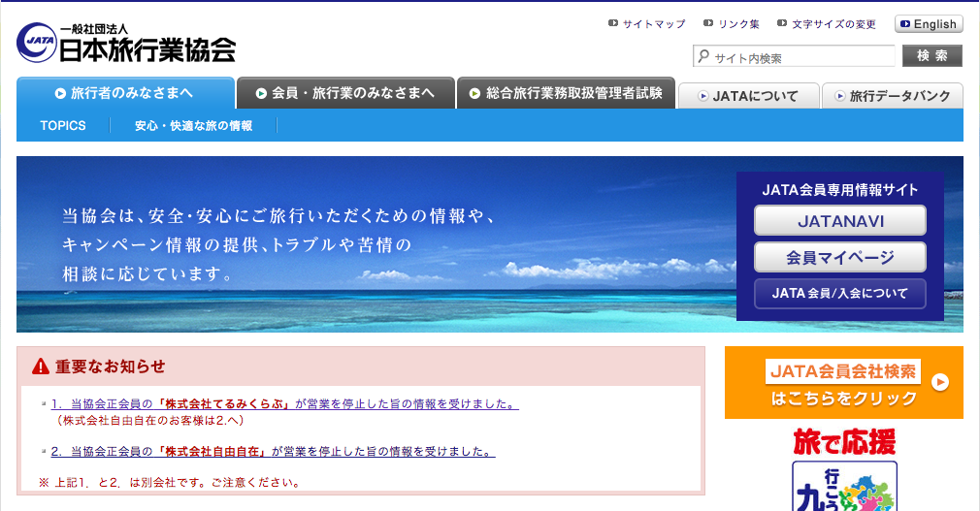This screenshot has width=980, height=511.
Task: Click the arrow icon on 旅行データバンク tab
Action: pos(840,96)
